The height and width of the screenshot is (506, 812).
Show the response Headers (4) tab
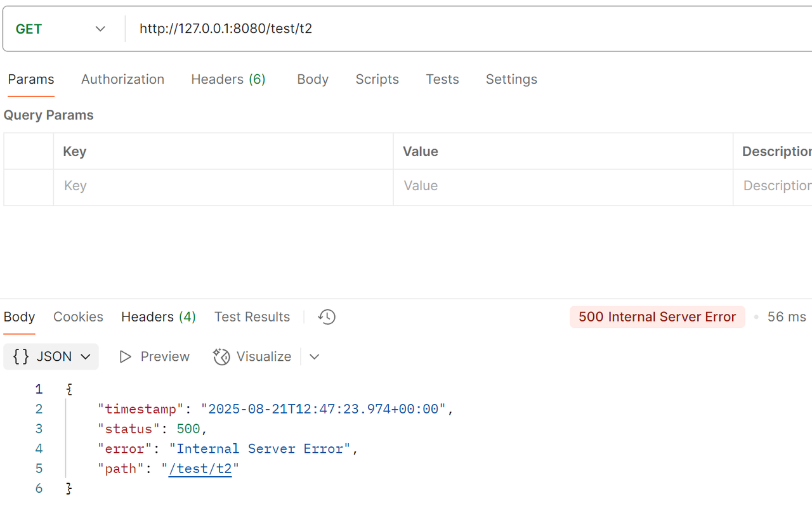159,317
